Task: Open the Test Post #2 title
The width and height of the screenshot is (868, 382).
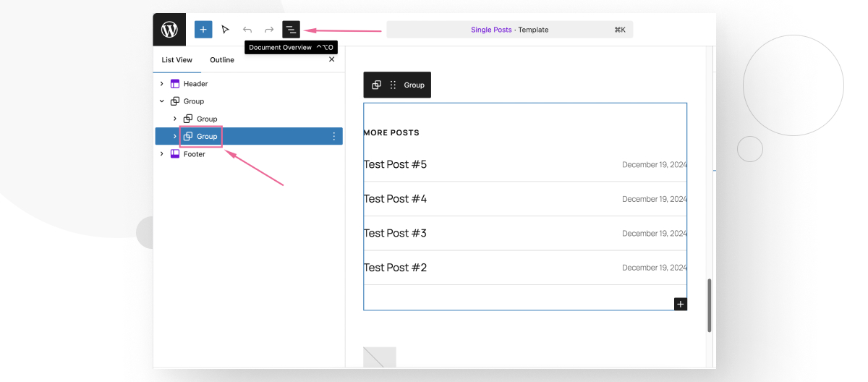Action: 395,268
